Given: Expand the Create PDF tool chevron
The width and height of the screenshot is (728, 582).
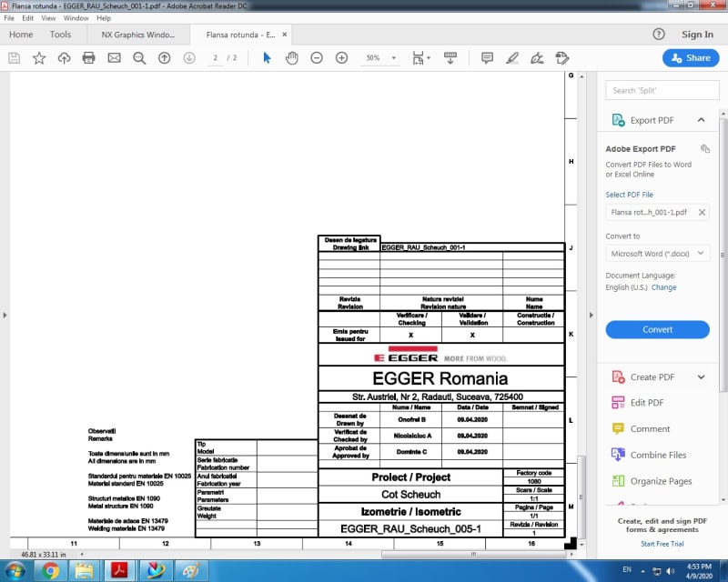Looking at the screenshot, I should coord(701,376).
